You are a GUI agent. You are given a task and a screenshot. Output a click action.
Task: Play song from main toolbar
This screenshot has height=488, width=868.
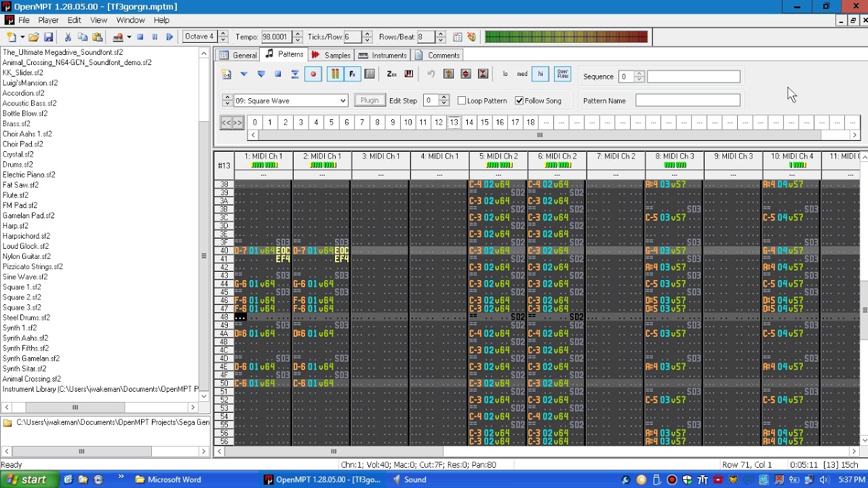[x=170, y=37]
